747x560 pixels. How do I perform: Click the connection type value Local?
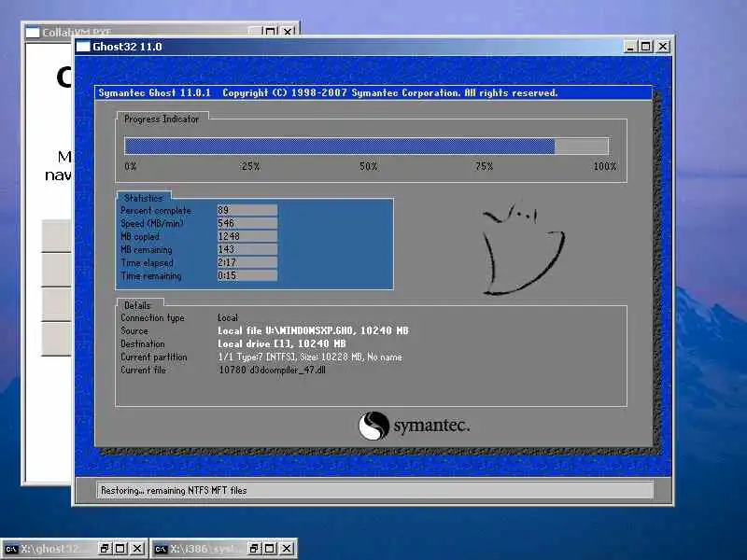coord(228,317)
